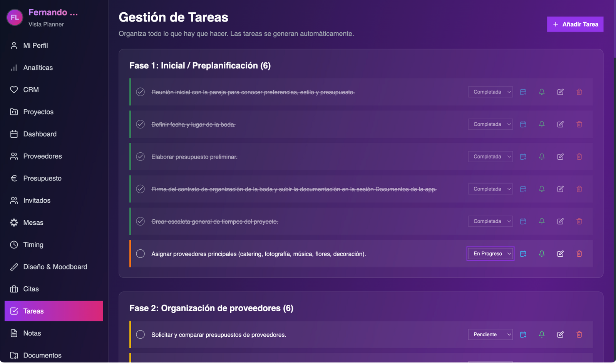Open Proveedores in the sidebar
This screenshot has height=364, width=616.
(42, 156)
